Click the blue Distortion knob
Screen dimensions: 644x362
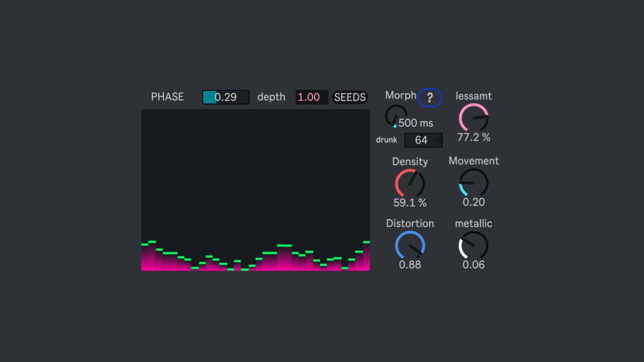click(x=410, y=245)
